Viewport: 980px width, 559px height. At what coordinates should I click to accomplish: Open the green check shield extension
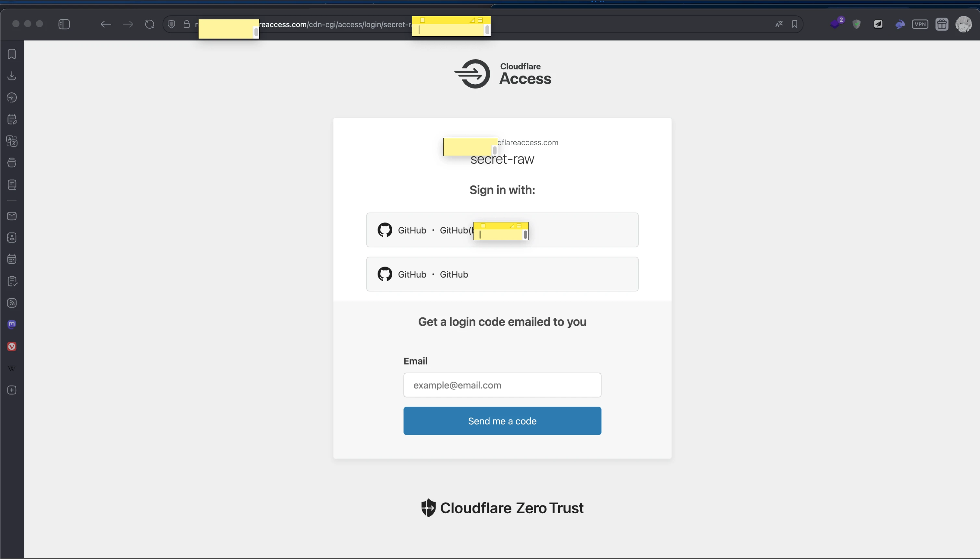pos(856,24)
